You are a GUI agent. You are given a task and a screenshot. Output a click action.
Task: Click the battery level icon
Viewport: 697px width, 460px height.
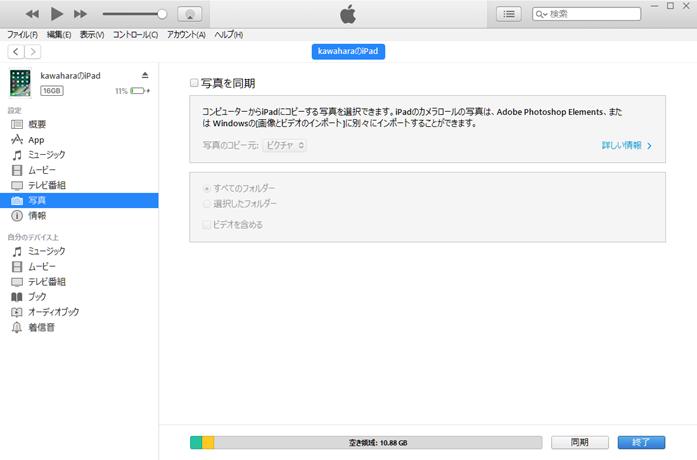(138, 91)
